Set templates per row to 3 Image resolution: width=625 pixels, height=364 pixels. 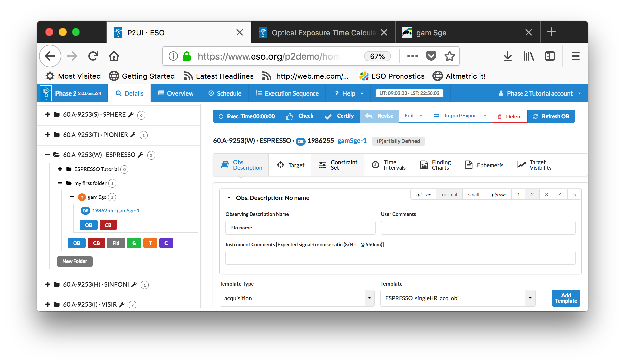[x=546, y=195]
